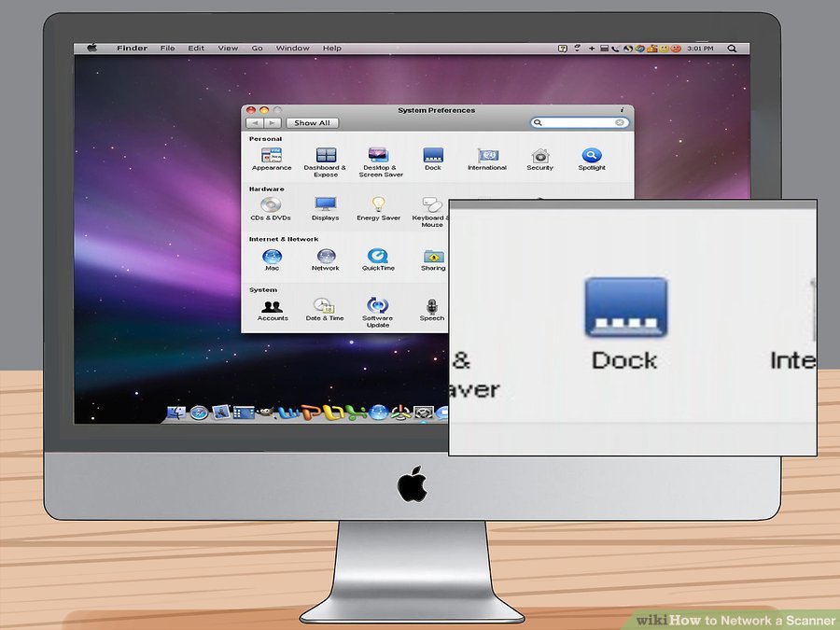Open the Window menu
This screenshot has height=630, width=840.
click(x=292, y=49)
